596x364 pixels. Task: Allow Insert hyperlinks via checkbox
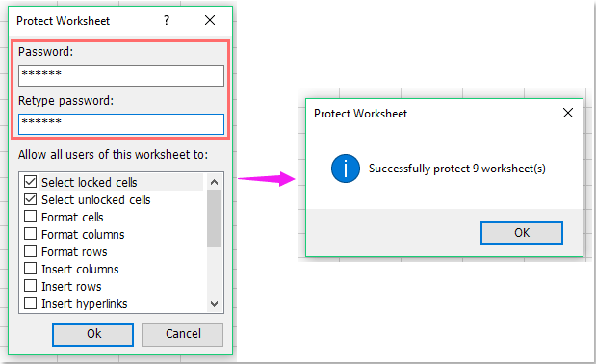[x=31, y=303]
